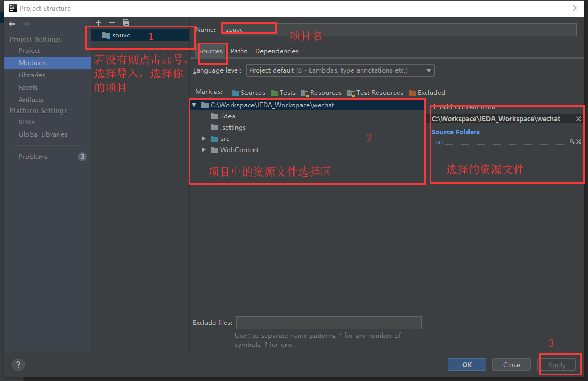Click the Source Folders heading
Viewport: 588px width, 381px height.
point(456,132)
